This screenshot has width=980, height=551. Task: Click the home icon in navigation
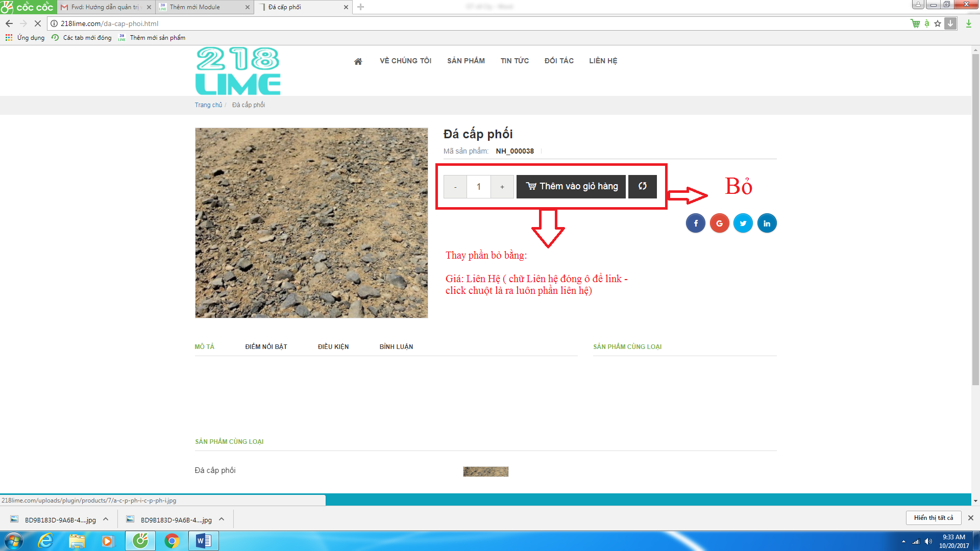(358, 61)
